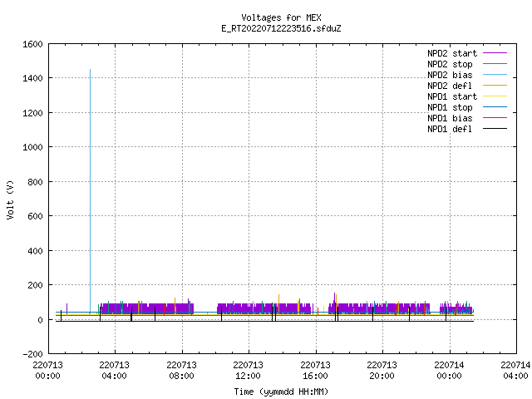532x399 pixels.
Task: Click the light blue NPD2 bias legend line
Action: click(x=495, y=75)
